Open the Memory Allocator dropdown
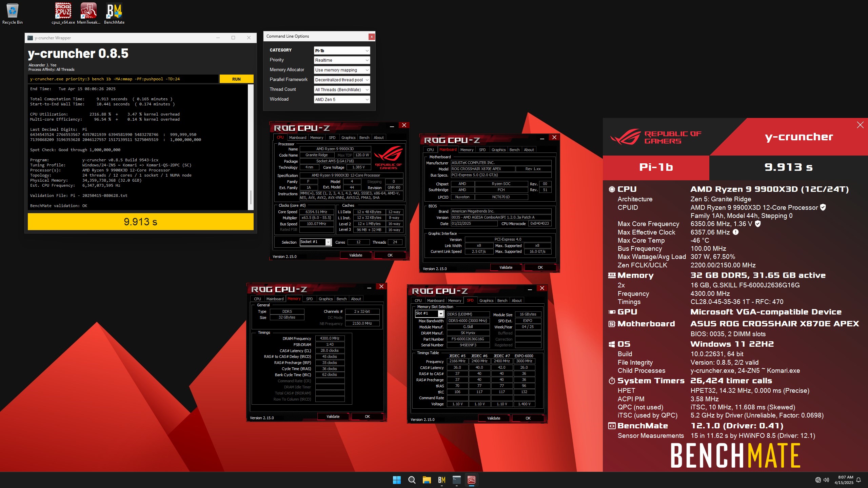868x488 pixels. pos(342,70)
